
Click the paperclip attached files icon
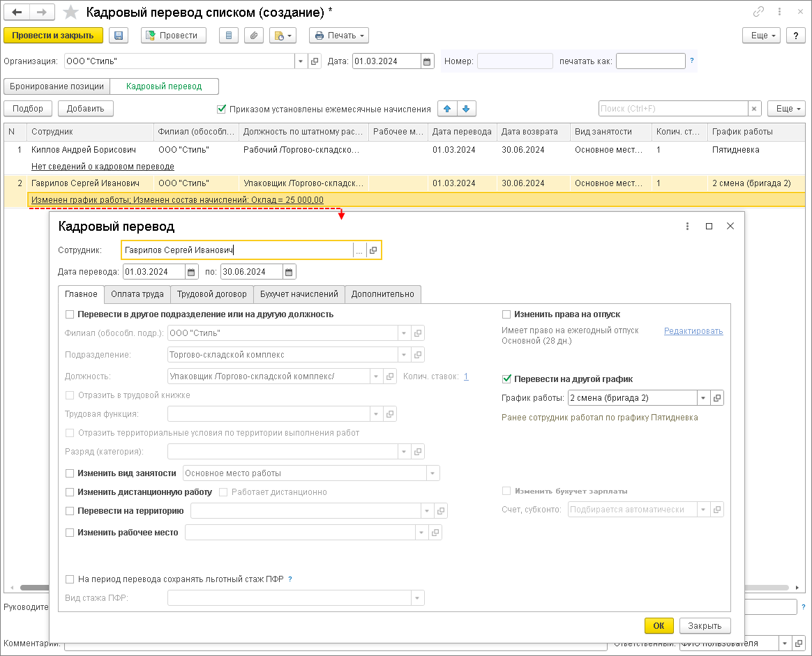(254, 36)
